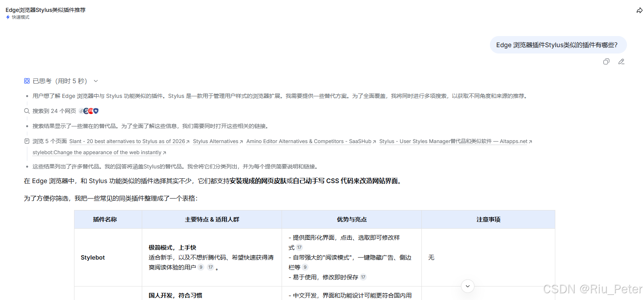Click the conversation title Edge浏览器Stylus类似插件推荐
Image resolution: width=644 pixels, height=300 pixels.
46,10
